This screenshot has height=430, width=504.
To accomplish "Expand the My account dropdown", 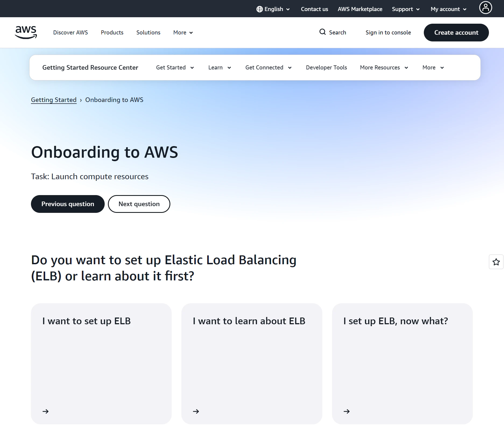I will (449, 9).
